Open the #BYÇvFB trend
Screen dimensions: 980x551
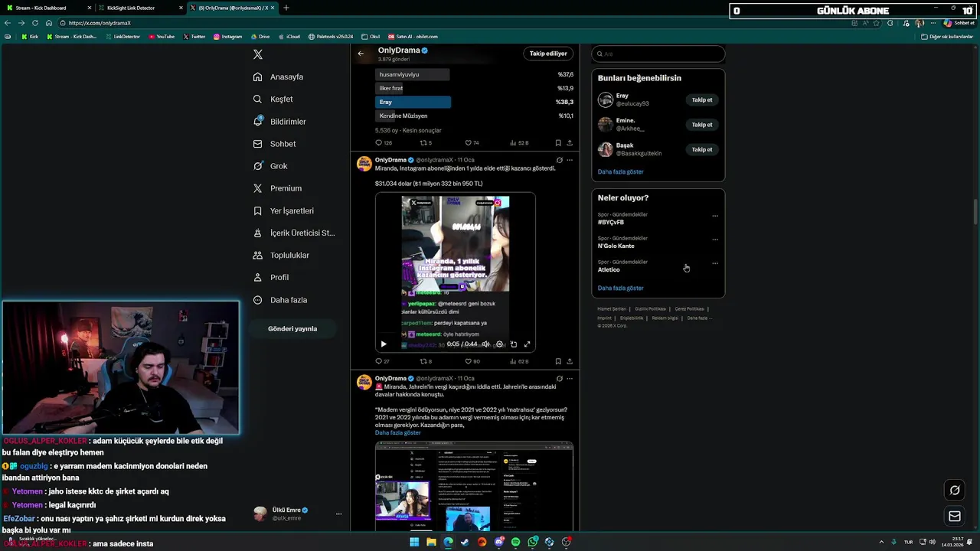(x=611, y=222)
